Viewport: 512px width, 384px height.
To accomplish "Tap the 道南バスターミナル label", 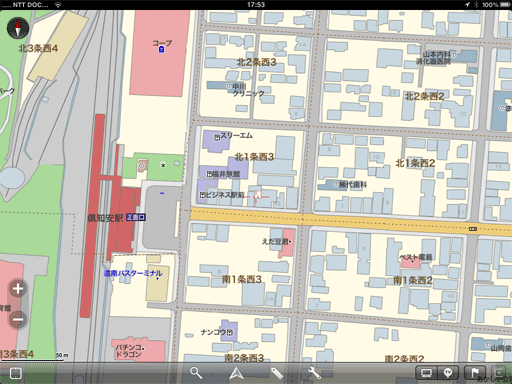I will click(133, 273).
